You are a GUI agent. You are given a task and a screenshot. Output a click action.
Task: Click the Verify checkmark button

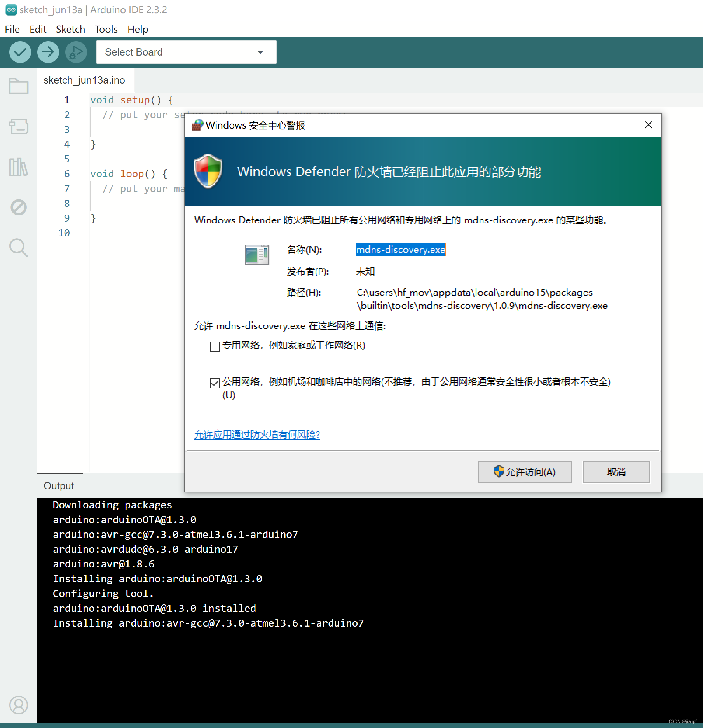click(x=20, y=52)
